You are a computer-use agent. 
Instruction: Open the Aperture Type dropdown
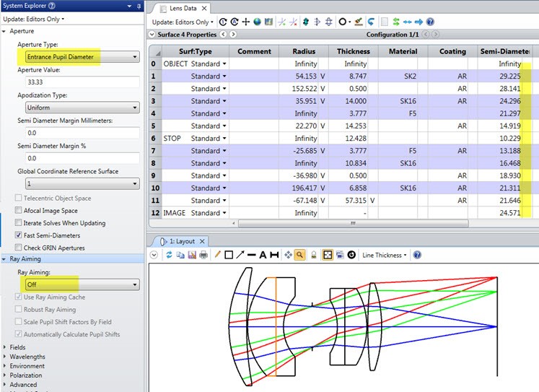(82, 57)
